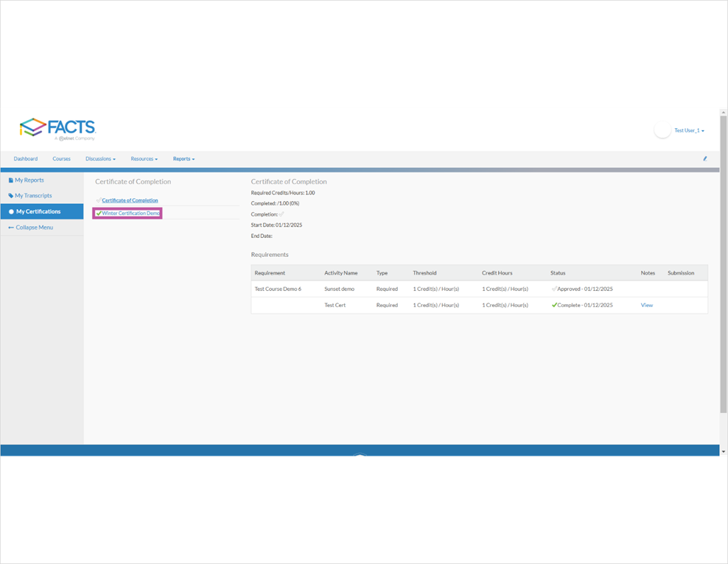Click the Collapse Menu arrow icon
728x564 pixels.
[11, 228]
